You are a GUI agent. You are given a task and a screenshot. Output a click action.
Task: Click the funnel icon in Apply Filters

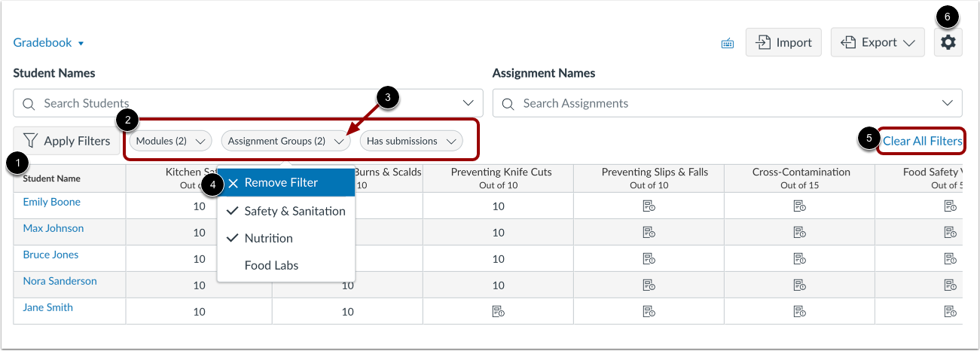[30, 141]
